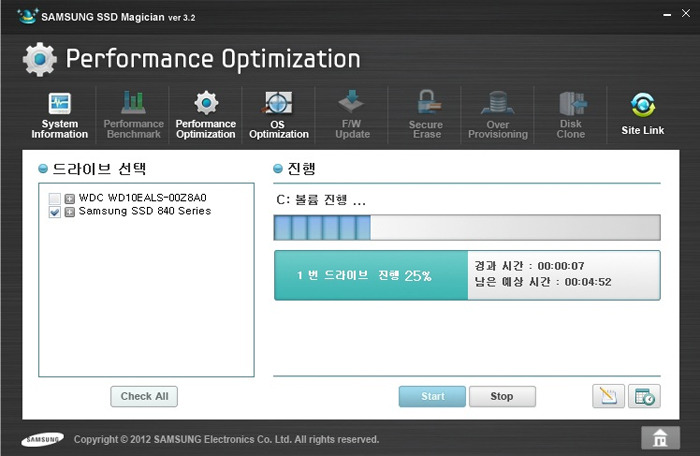Click the home icon at bottom right

tap(660, 438)
